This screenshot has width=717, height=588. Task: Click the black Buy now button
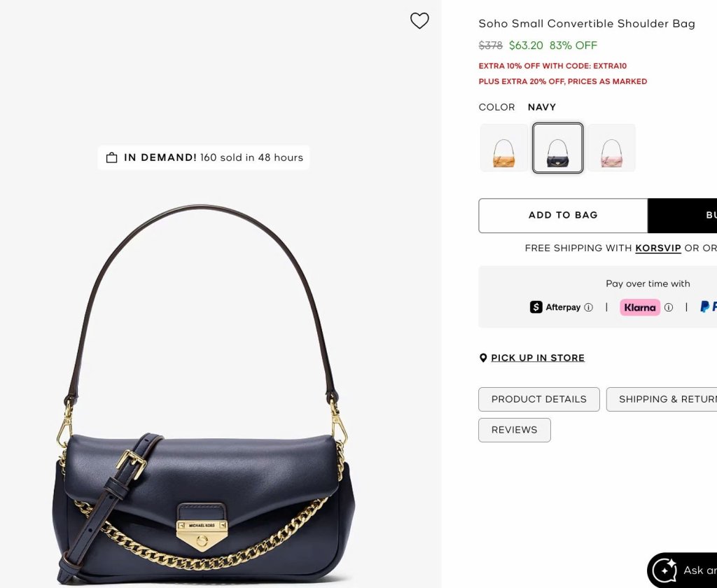tap(682, 216)
